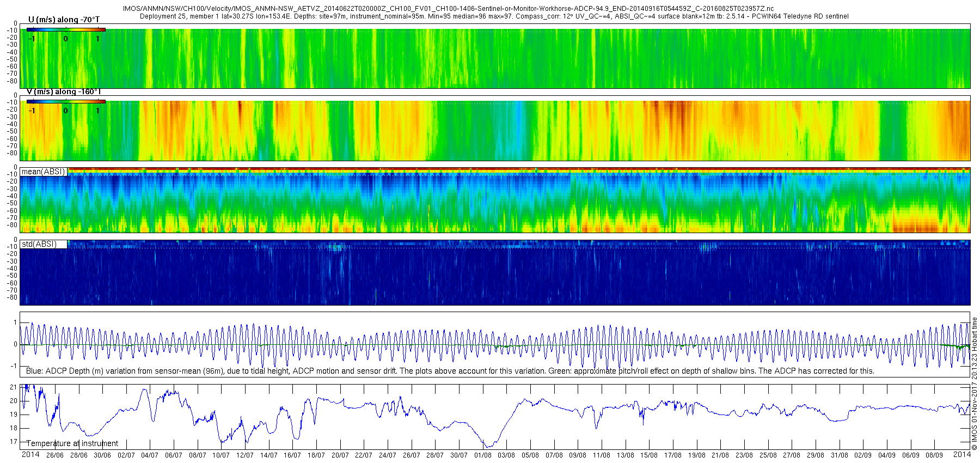Click the 'Deployment 25' metadata line
This screenshot has height=463, width=980.
[494, 16]
